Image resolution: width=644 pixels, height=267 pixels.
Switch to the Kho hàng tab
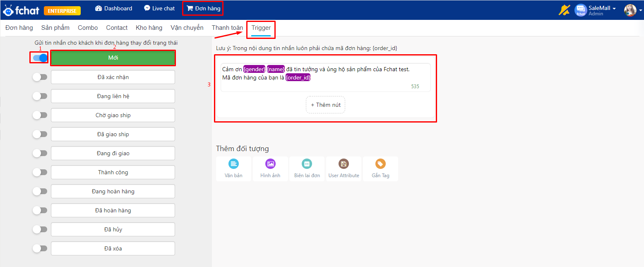(x=149, y=28)
